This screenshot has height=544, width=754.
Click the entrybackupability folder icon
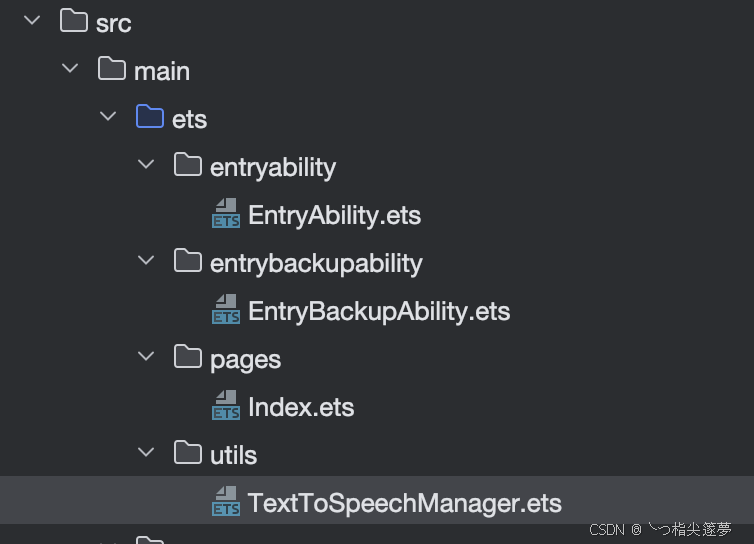click(x=188, y=260)
